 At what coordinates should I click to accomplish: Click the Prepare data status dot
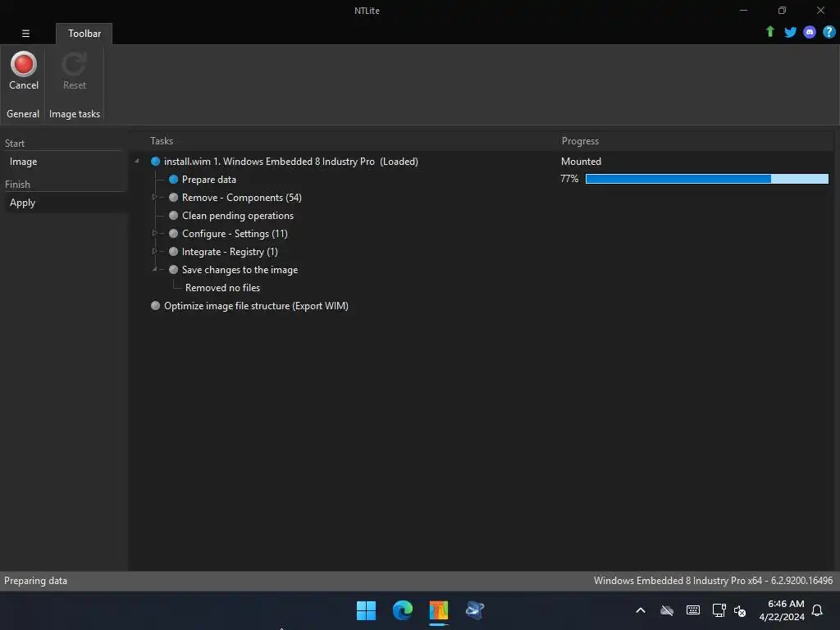point(173,180)
